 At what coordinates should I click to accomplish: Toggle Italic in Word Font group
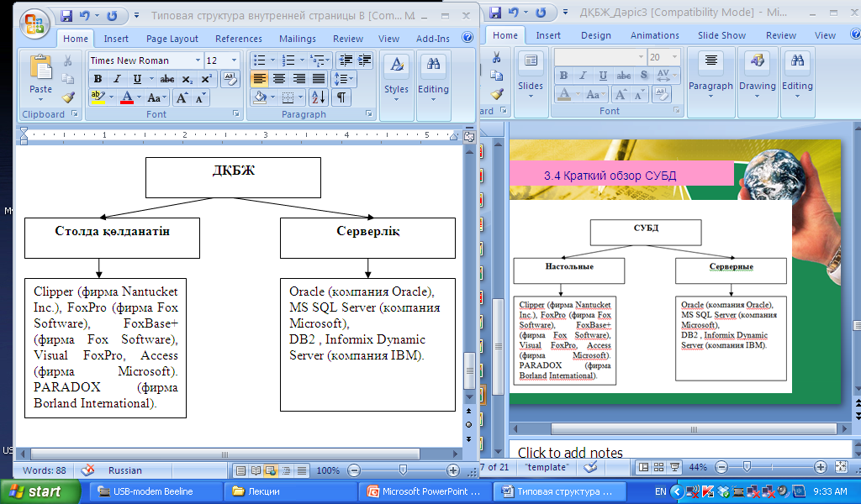[117, 79]
